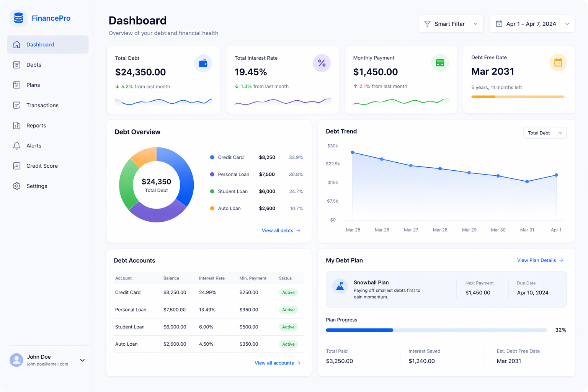
Task: Click the FinancePro logo icon
Action: click(18, 18)
